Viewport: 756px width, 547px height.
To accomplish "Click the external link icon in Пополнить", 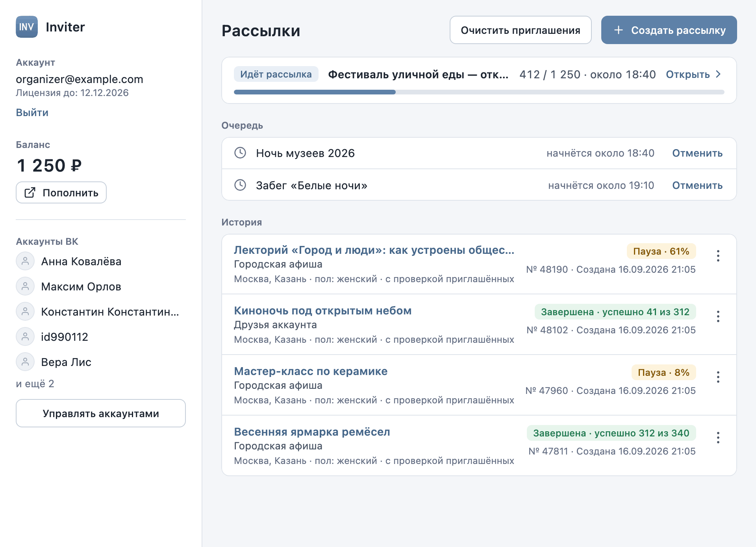I will [x=30, y=192].
